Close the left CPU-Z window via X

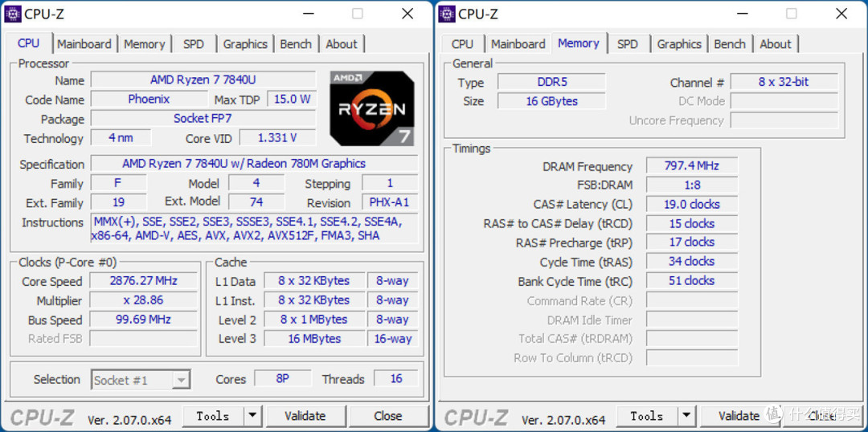click(x=407, y=14)
